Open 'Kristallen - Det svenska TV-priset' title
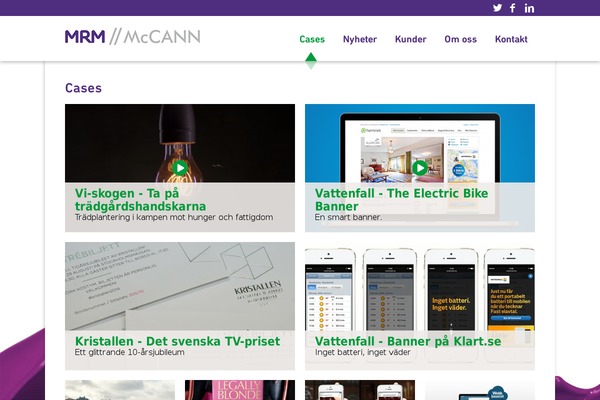 [x=178, y=341]
